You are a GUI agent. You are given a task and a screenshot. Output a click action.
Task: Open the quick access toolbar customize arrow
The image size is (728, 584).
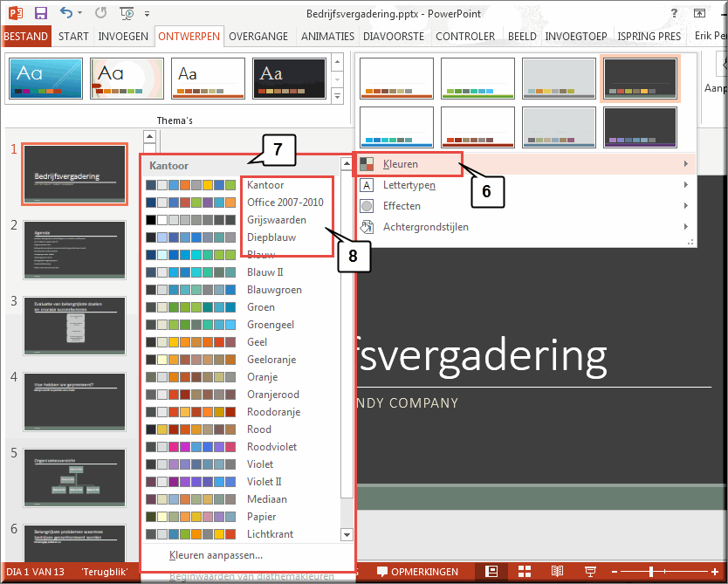click(148, 14)
